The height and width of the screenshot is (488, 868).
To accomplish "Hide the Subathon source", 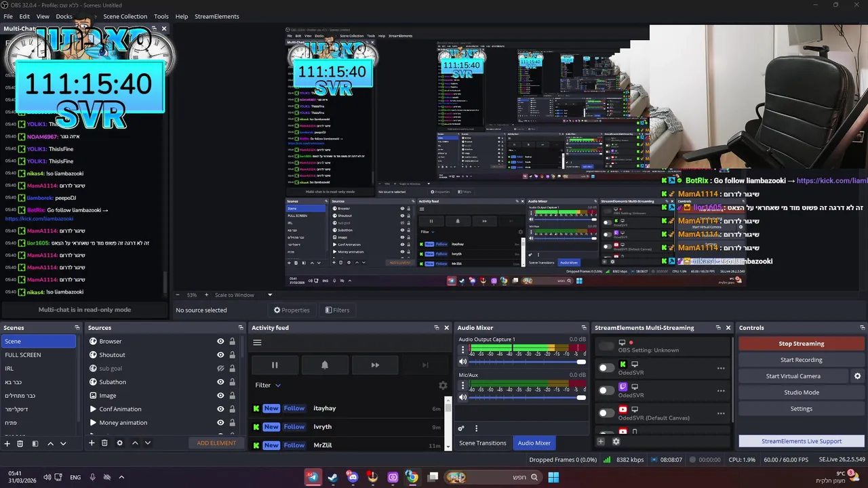I will (220, 382).
